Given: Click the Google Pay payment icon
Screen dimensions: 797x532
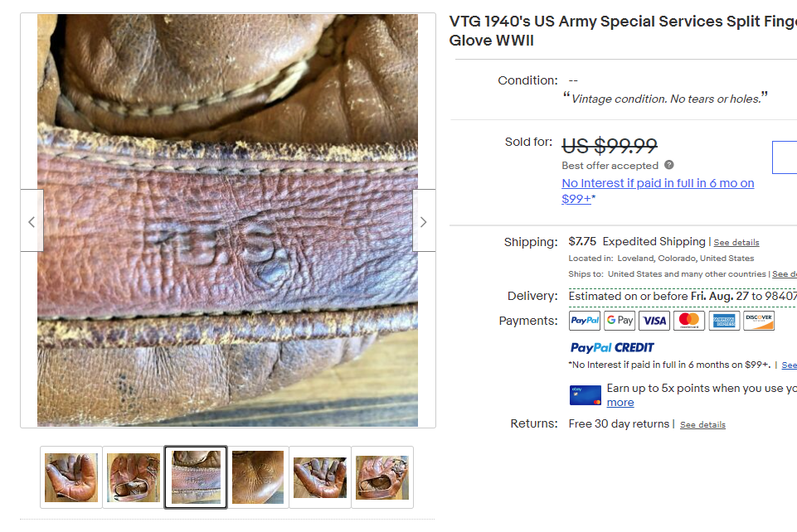Looking at the screenshot, I should click(620, 321).
